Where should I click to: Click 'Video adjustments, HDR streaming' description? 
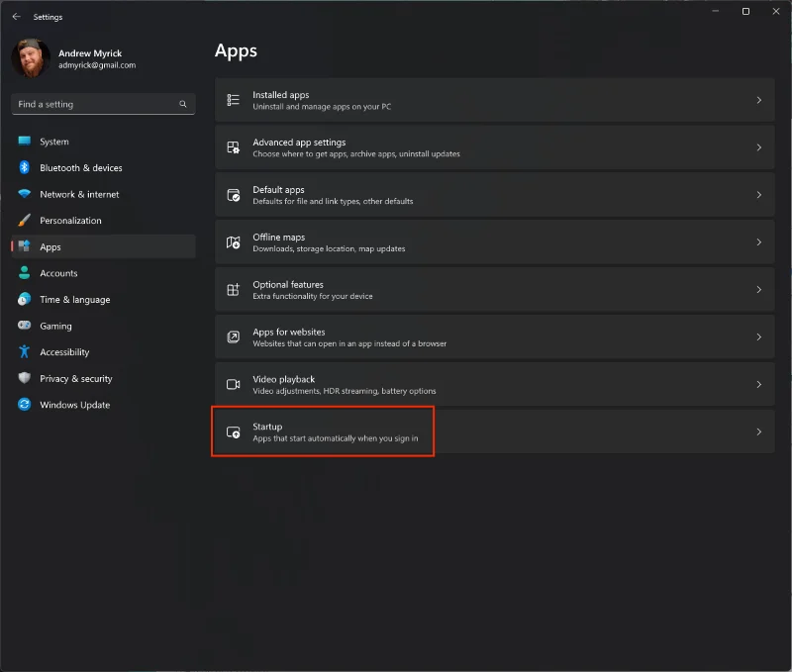point(344,391)
